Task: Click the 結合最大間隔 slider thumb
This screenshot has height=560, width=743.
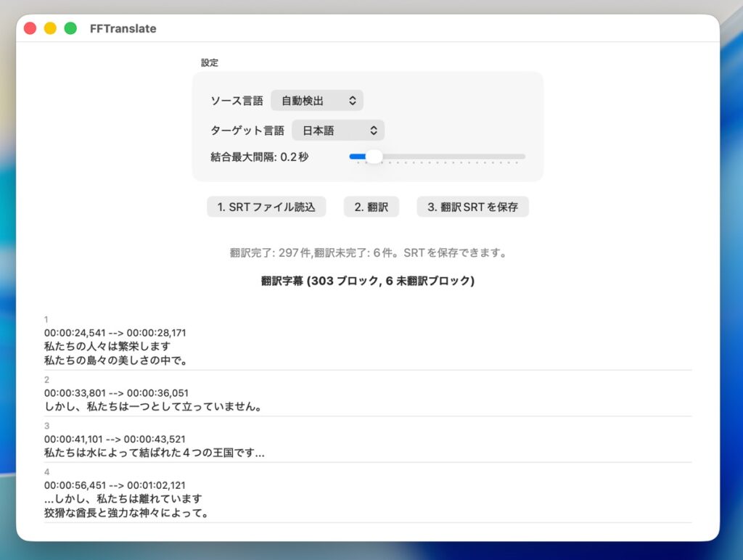Action: [374, 157]
